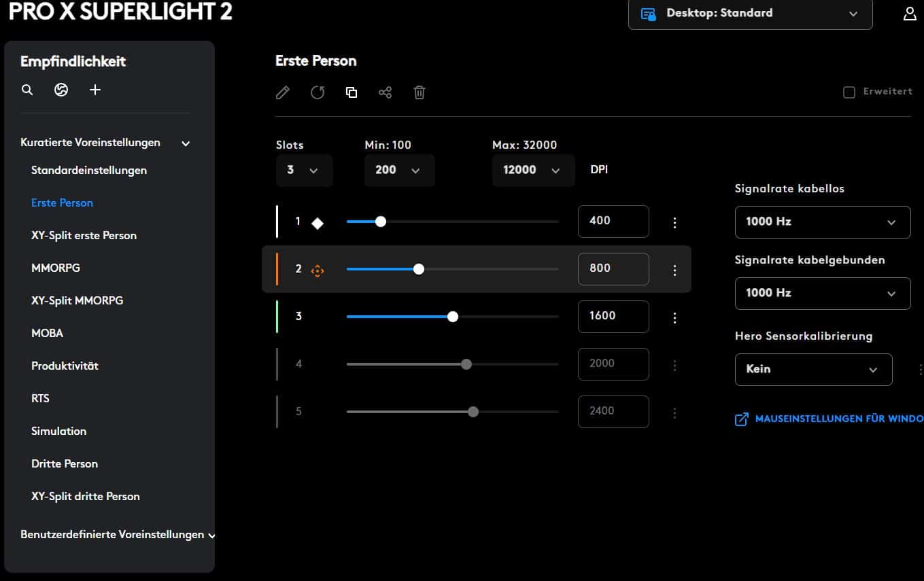Select the XY-Split dritte Person preset
924x581 pixels.
point(86,496)
